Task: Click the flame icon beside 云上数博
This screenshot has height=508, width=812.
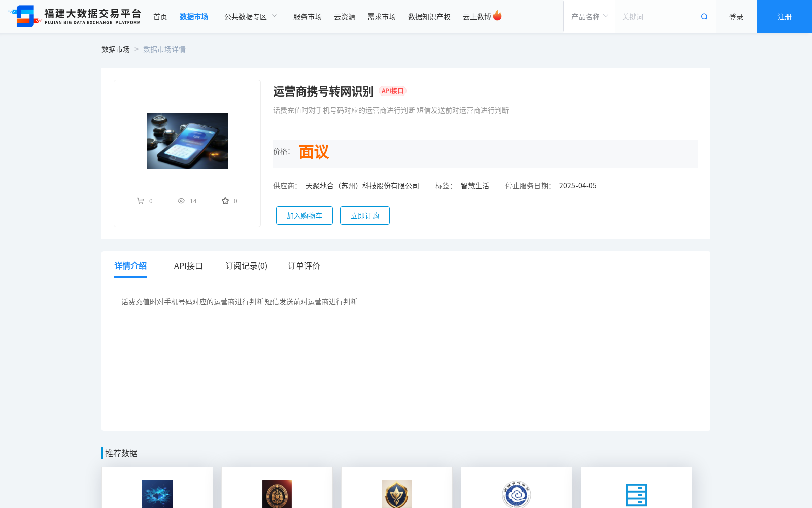Action: 497,16
